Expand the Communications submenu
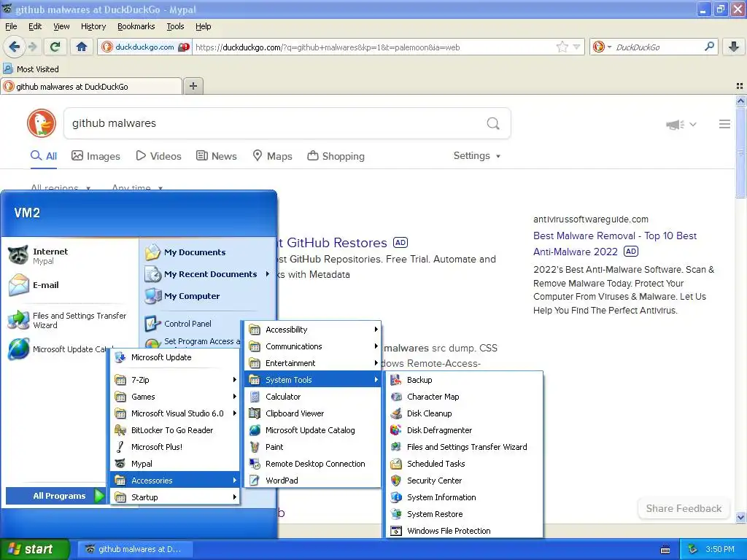 coord(312,346)
